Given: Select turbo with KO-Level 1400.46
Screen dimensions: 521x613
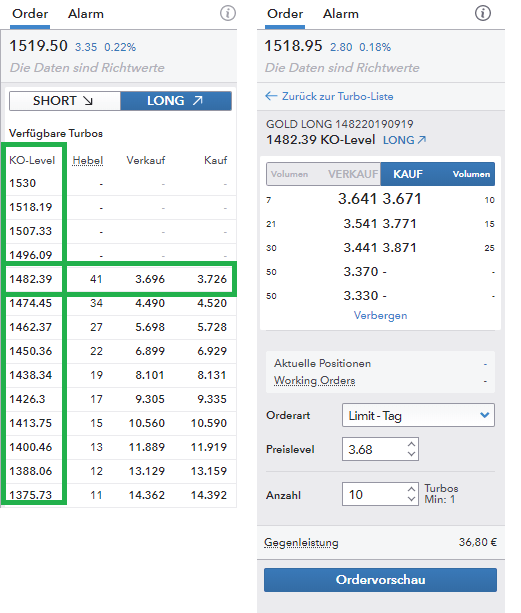Looking at the screenshot, I should 119,447.
